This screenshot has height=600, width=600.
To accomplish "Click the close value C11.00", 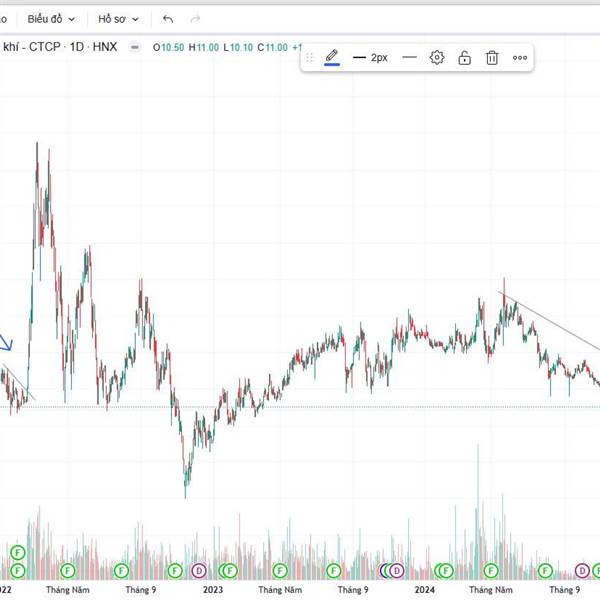I will click(x=272, y=47).
